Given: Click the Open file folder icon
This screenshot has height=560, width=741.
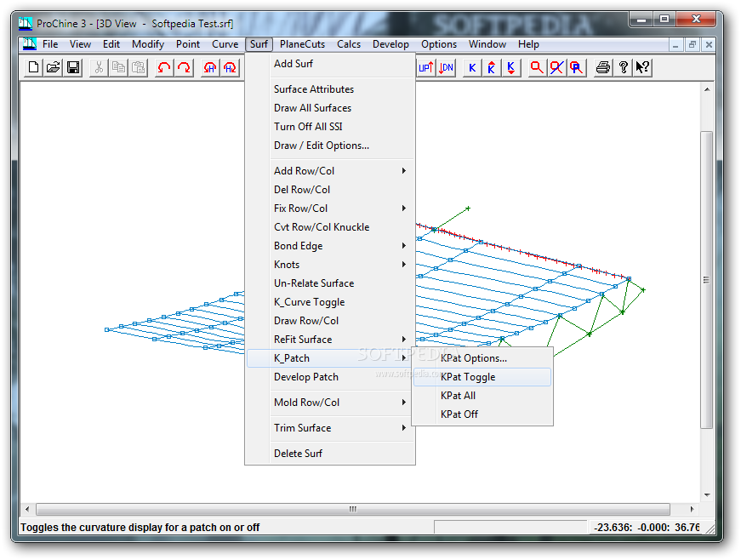Looking at the screenshot, I should [x=54, y=67].
